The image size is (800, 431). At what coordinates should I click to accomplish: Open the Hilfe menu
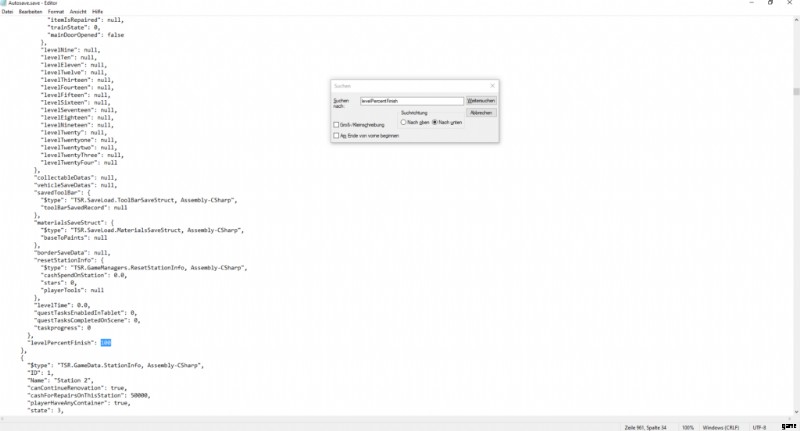(x=98, y=11)
